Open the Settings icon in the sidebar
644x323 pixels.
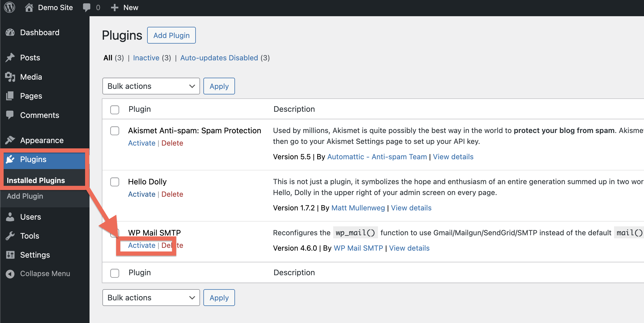pos(10,255)
